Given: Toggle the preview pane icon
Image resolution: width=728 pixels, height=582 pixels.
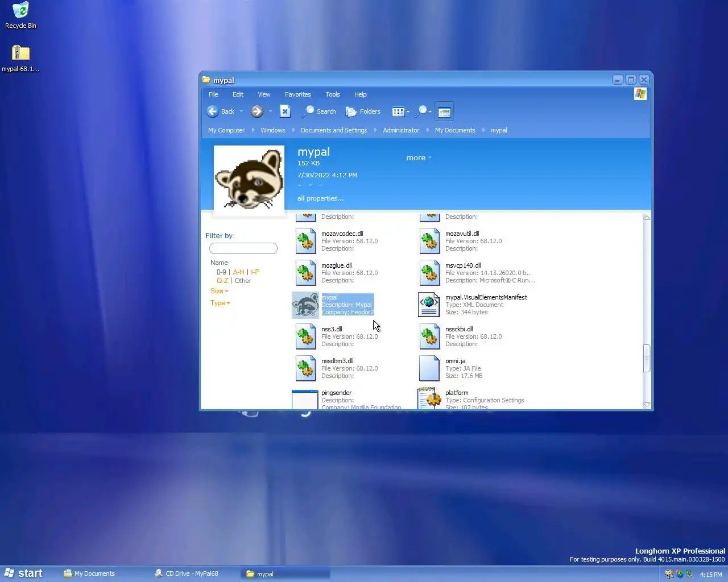Looking at the screenshot, I should 444,112.
